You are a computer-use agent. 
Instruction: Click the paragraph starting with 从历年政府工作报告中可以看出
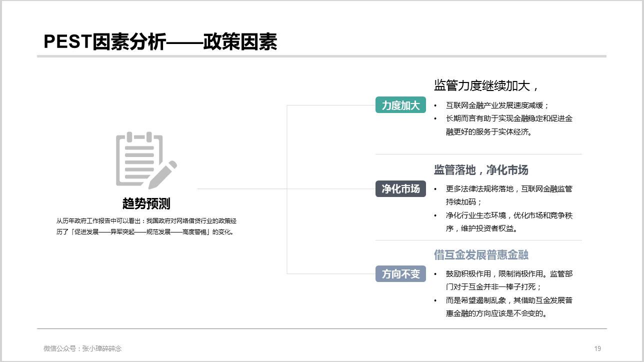point(146,226)
